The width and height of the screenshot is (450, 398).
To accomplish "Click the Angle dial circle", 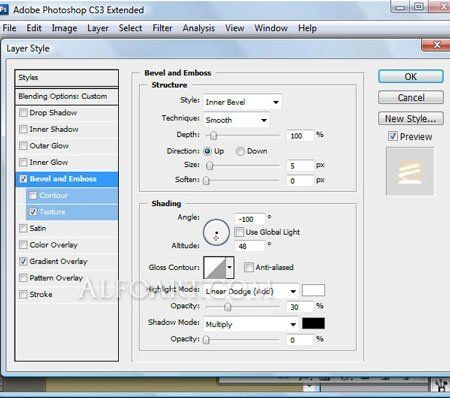I will click(x=216, y=232).
